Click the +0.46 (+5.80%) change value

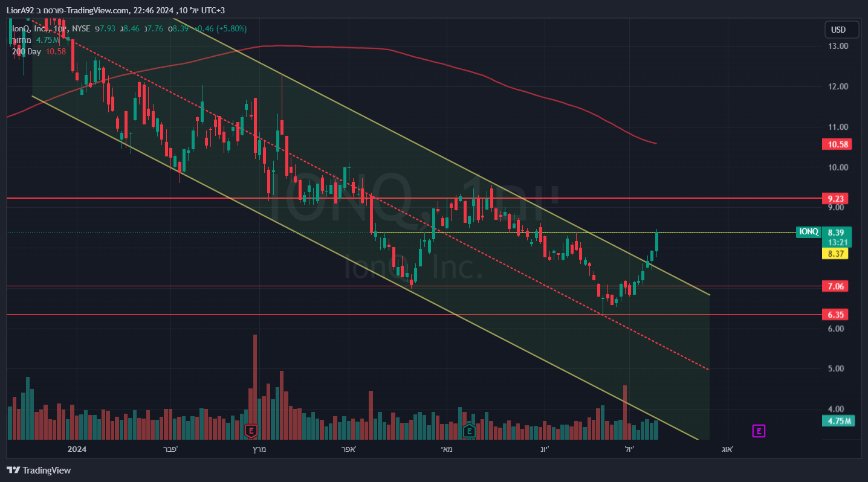coord(220,28)
